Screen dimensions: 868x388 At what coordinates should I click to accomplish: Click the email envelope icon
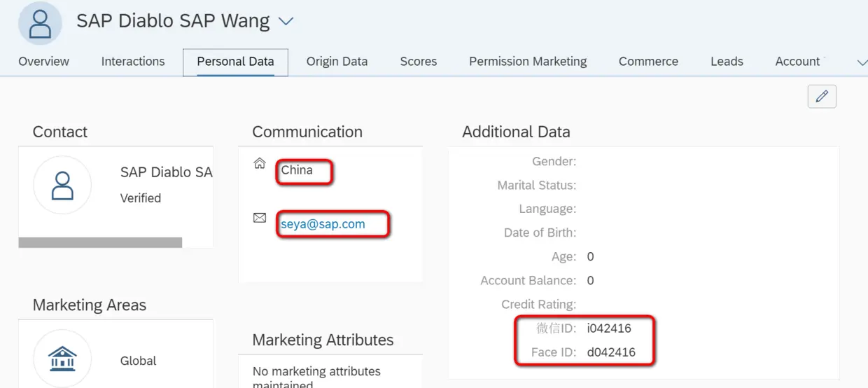pos(260,219)
